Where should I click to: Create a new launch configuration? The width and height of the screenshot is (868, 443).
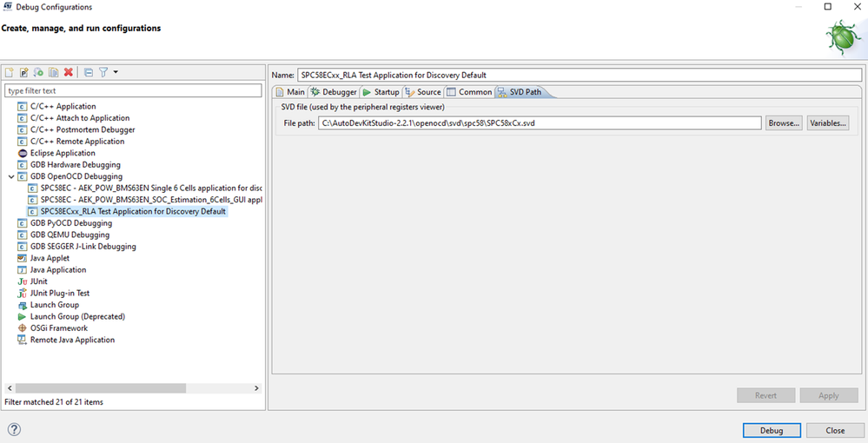pos(9,72)
